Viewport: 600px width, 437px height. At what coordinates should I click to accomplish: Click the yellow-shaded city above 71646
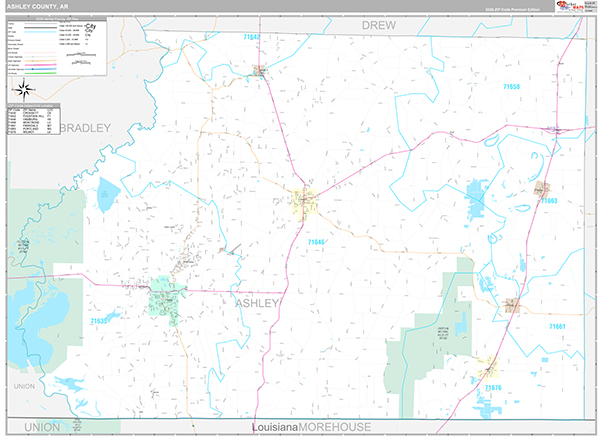(x=305, y=203)
